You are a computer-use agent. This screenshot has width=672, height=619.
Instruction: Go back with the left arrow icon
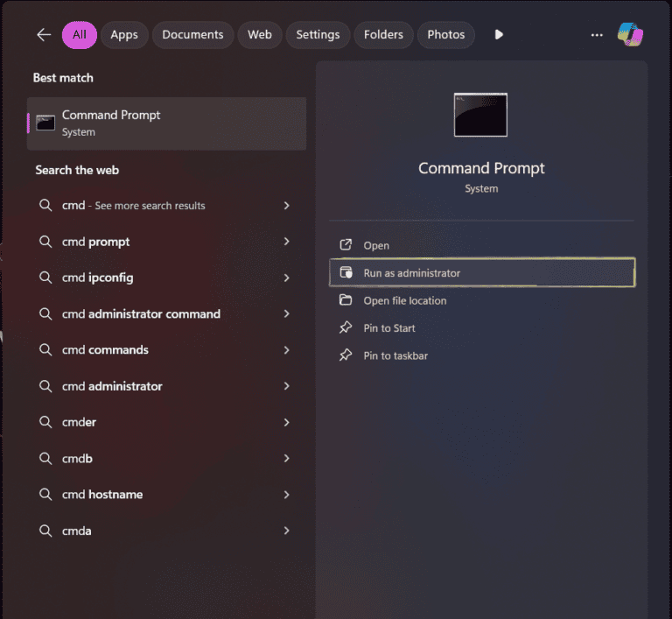tap(44, 35)
